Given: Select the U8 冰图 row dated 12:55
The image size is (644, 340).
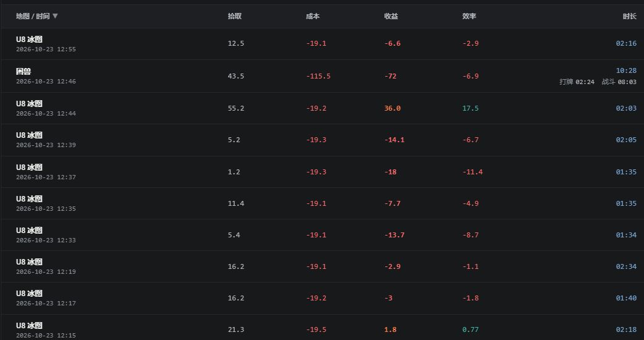Looking at the screenshot, I should pyautogui.click(x=322, y=44).
